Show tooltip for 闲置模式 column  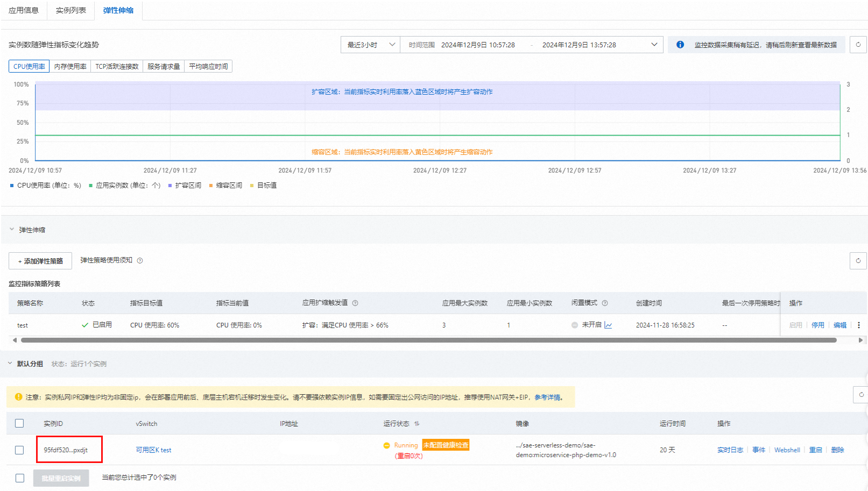pyautogui.click(x=605, y=303)
